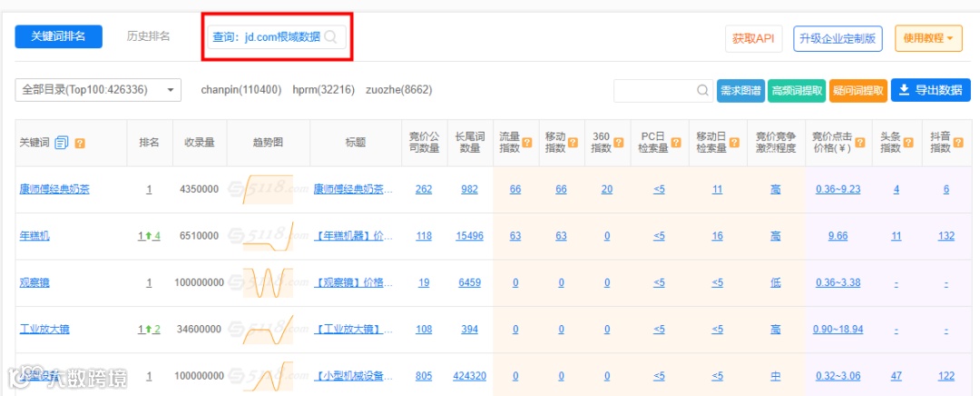Screen dimensions: 980x396
Task: Open keyword link 康师傅经典奶茶
Action: click(54, 189)
